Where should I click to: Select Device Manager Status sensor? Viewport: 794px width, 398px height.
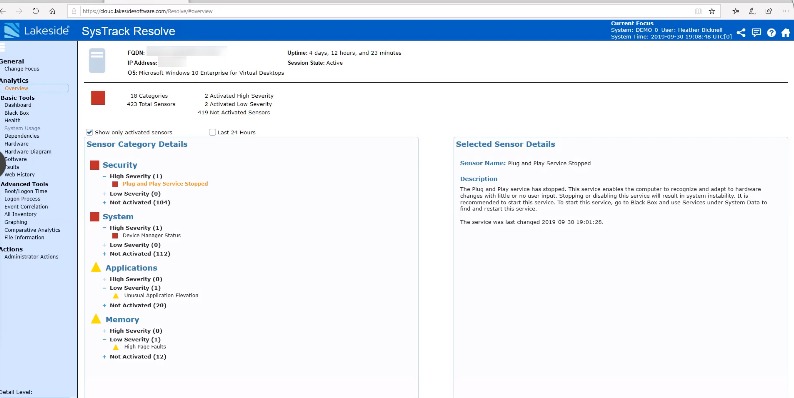(151, 235)
